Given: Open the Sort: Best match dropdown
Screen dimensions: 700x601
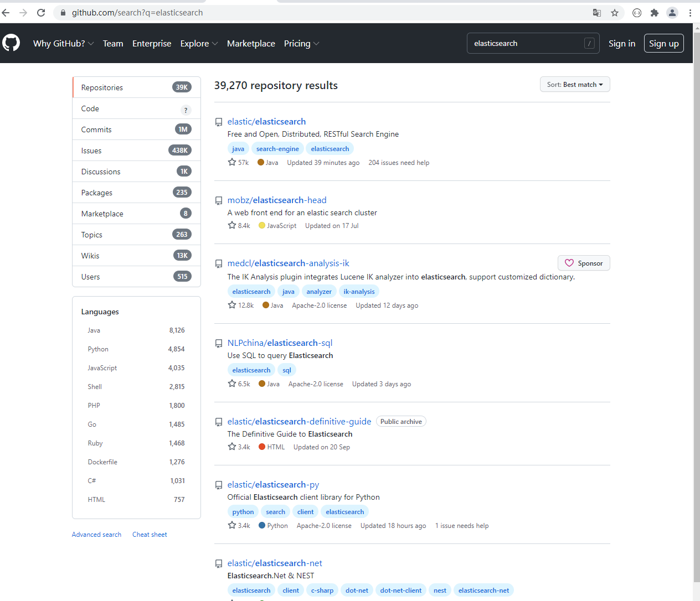Looking at the screenshot, I should coord(575,84).
